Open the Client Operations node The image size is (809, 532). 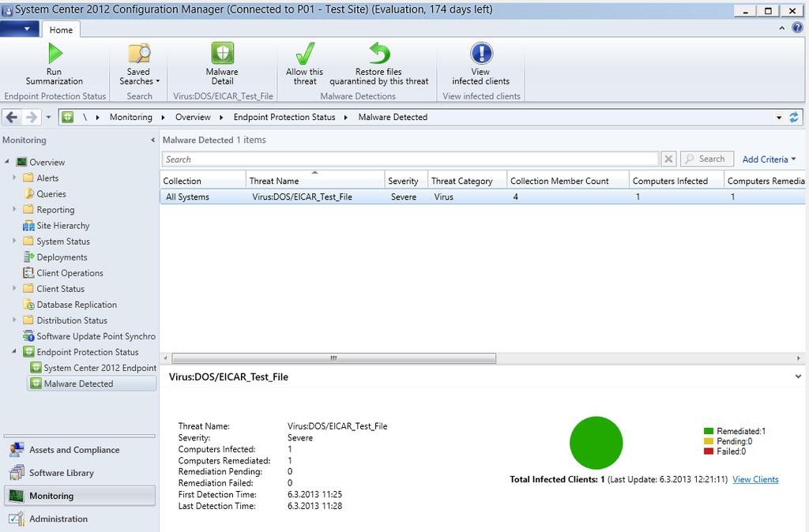(70, 272)
